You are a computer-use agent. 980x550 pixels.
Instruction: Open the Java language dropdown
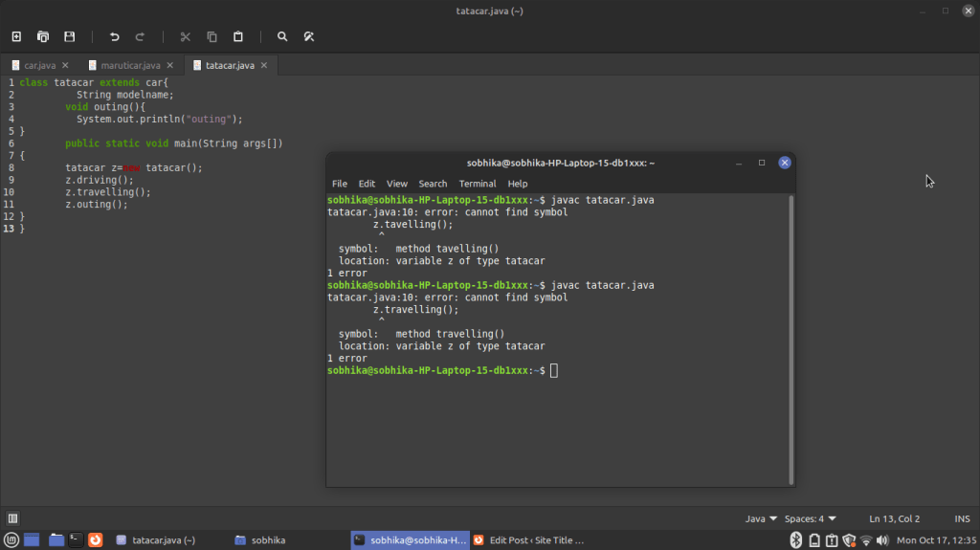761,518
